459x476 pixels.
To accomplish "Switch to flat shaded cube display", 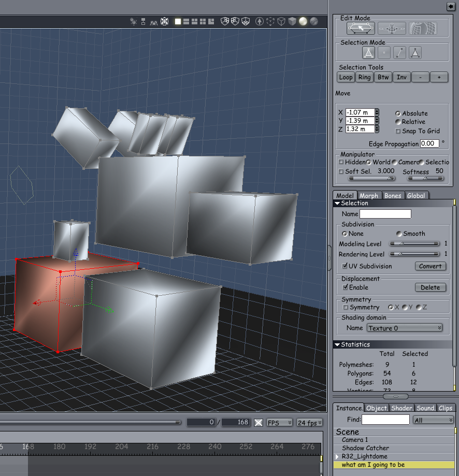I will (x=292, y=21).
